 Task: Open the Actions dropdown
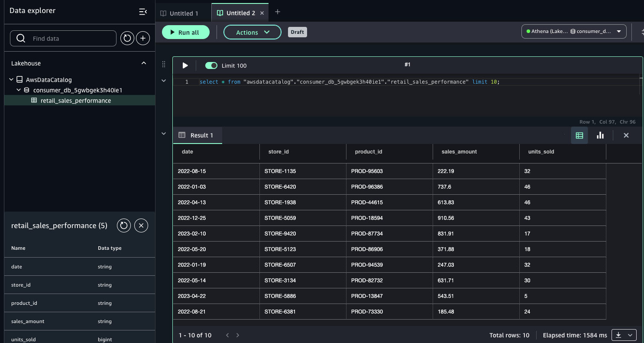tap(252, 32)
